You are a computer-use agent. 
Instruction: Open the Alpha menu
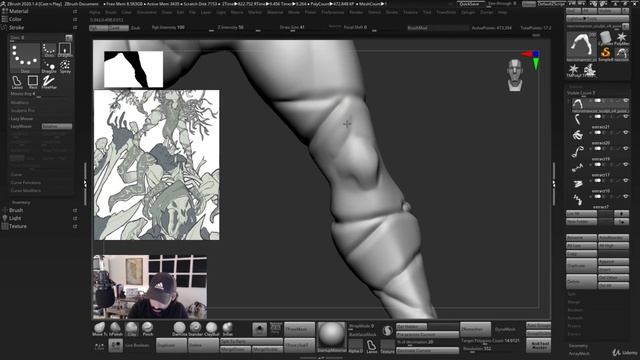(x=94, y=12)
